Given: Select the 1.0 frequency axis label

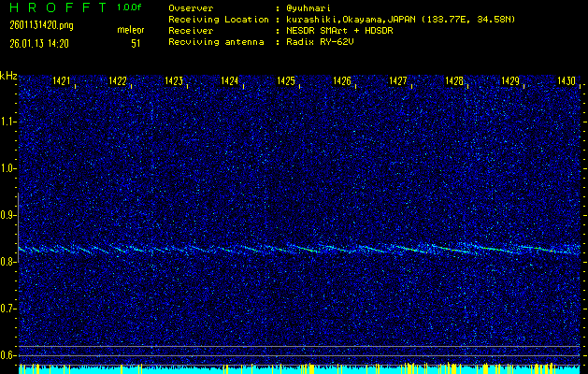Looking at the screenshot, I should (8, 168).
